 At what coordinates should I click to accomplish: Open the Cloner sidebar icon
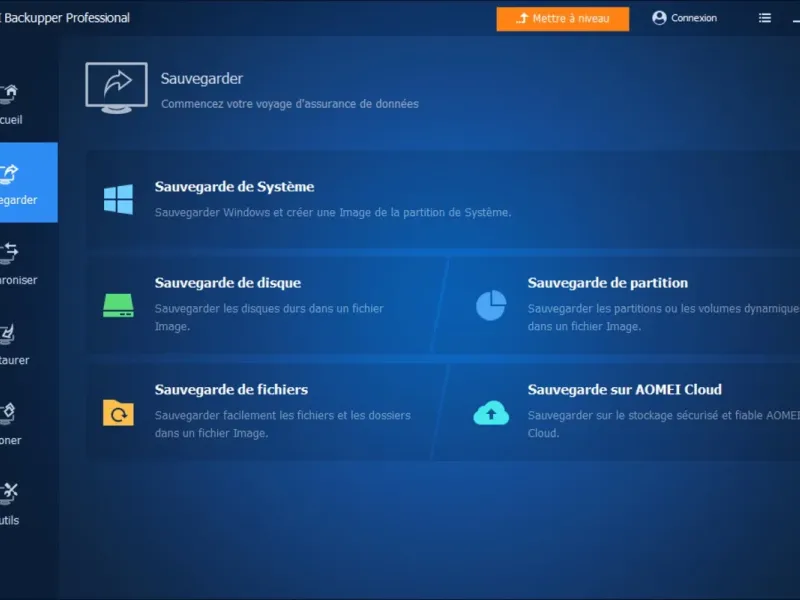pyautogui.click(x=8, y=414)
